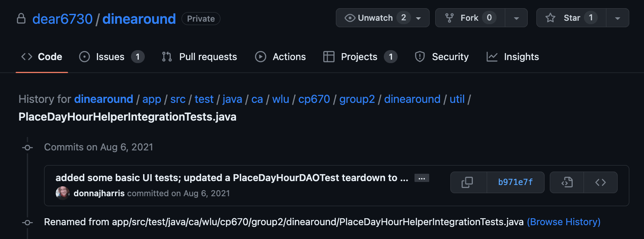Click the committed on Aug 6, 2021 timestamp
Image resolution: width=644 pixels, height=239 pixels.
coord(179,193)
